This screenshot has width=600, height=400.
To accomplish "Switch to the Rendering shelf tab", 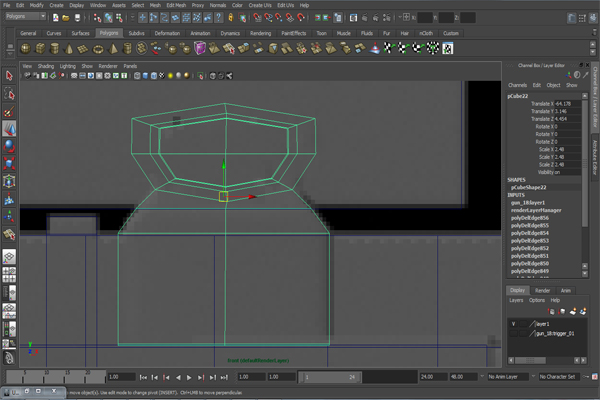I will [x=260, y=33].
